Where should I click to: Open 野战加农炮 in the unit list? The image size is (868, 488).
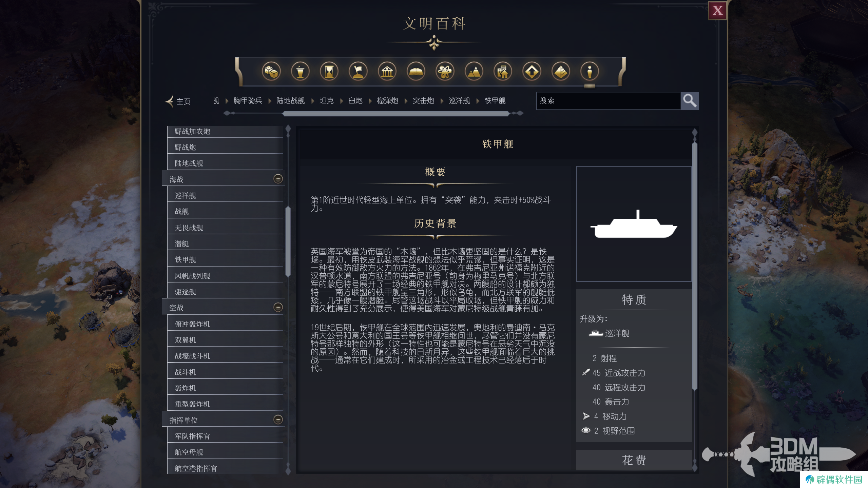(x=225, y=132)
